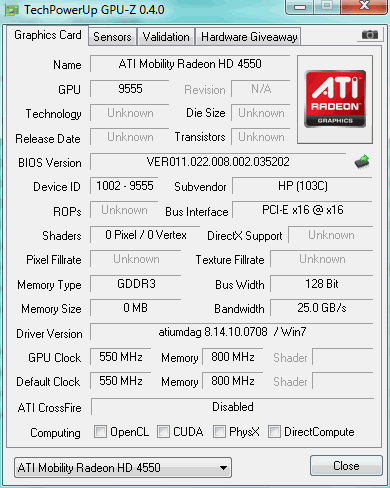
Task: Click the Close button
Action: pyautogui.click(x=346, y=466)
